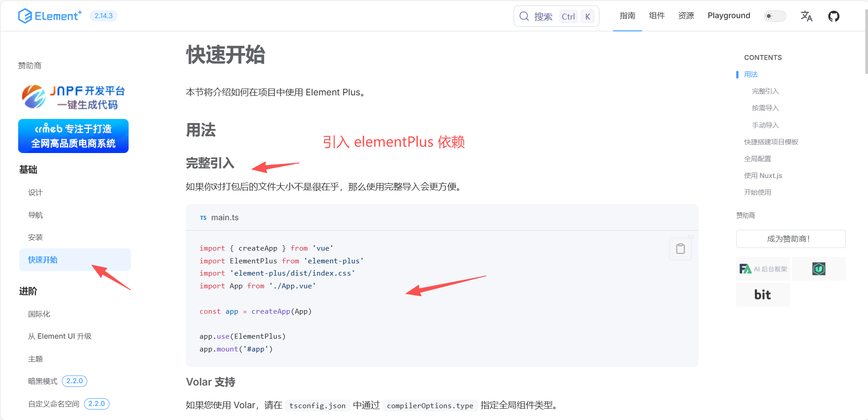Open the Playground nav link

729,16
